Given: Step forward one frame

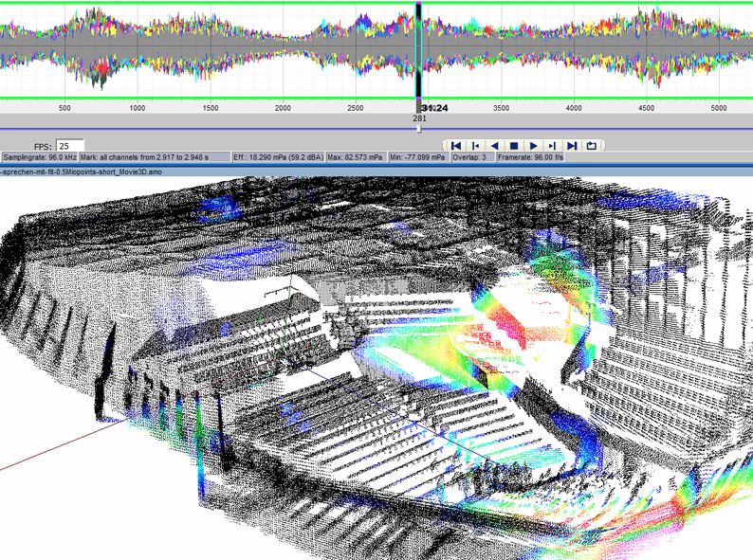Looking at the screenshot, I should (553, 146).
